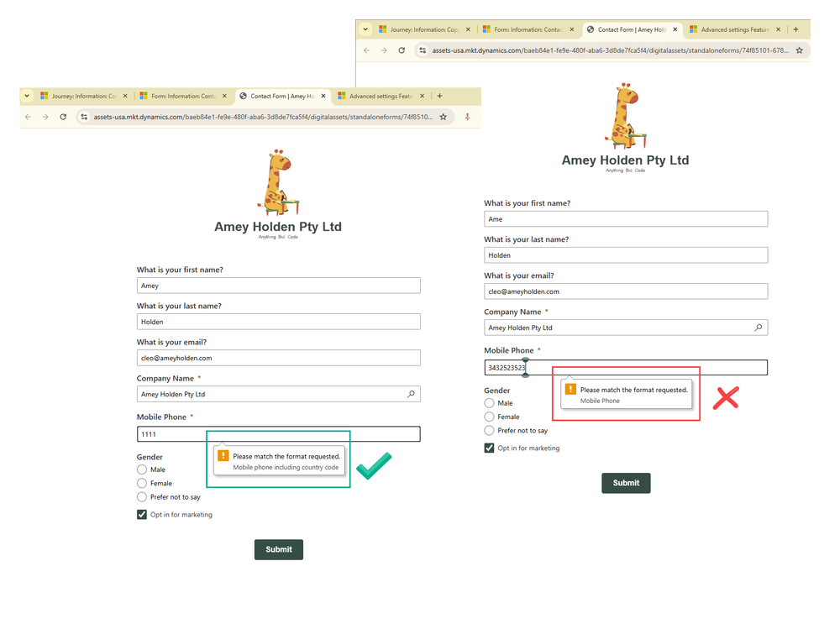Reload page in right browser window

[x=402, y=50]
